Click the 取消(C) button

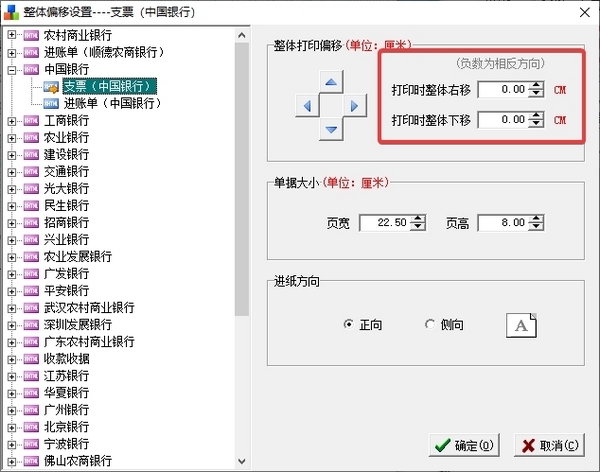coord(549,445)
